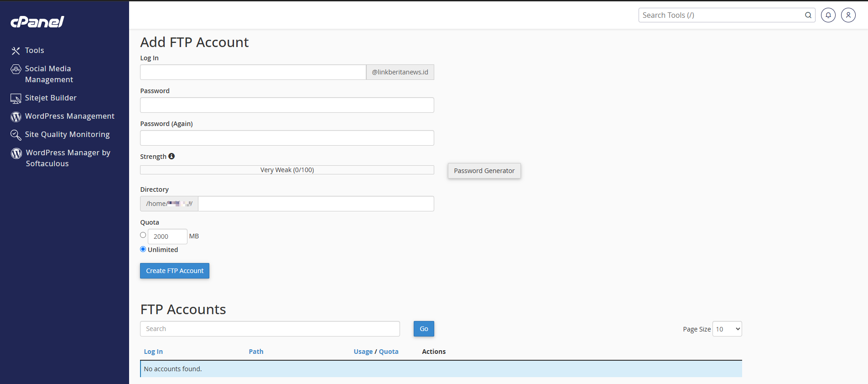Click the Go button
Viewport: 868px width, 384px height.
(x=424, y=329)
